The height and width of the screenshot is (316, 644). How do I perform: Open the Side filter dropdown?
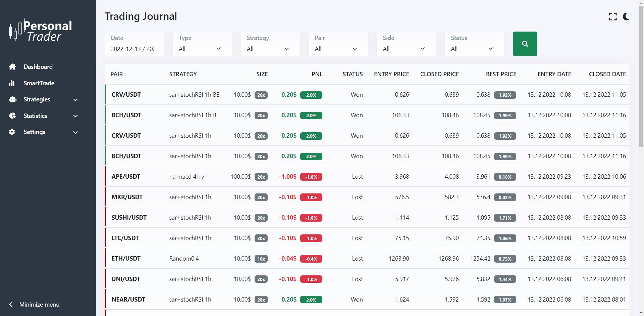[406, 49]
